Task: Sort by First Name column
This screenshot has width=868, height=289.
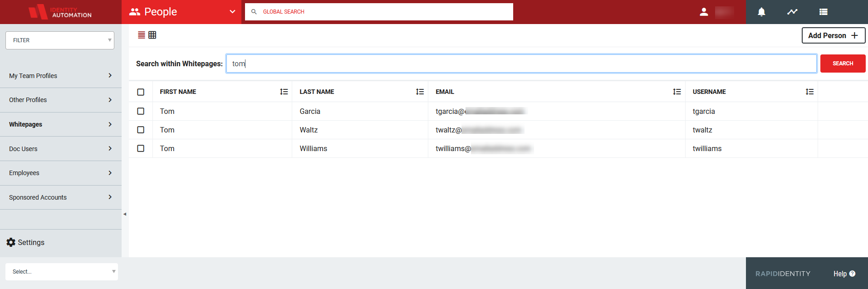Action: click(284, 92)
